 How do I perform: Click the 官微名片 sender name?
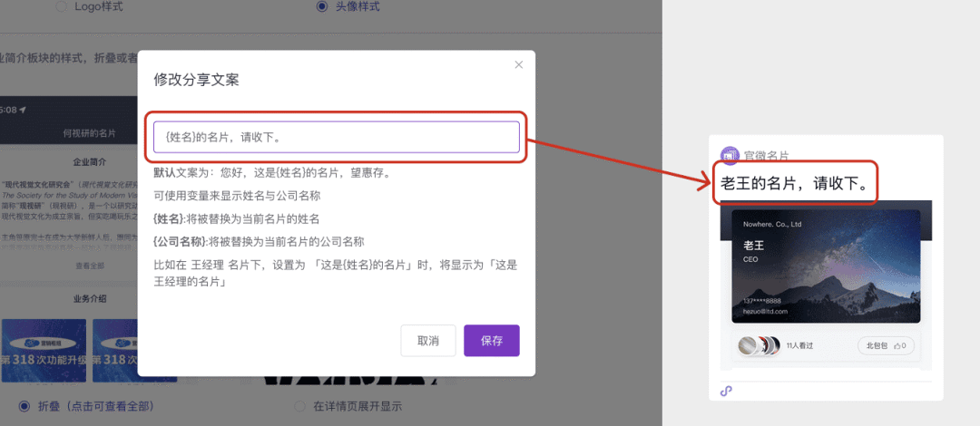click(x=766, y=156)
